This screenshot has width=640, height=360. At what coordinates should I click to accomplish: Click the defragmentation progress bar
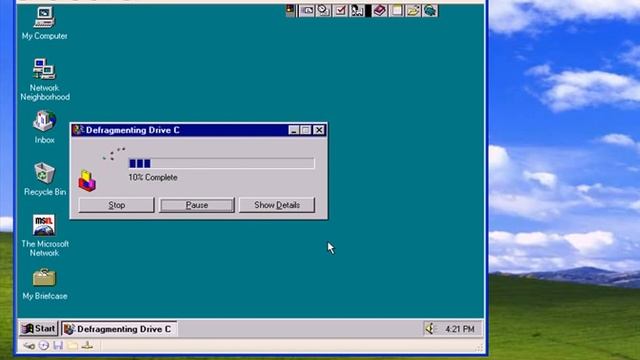tap(222, 163)
